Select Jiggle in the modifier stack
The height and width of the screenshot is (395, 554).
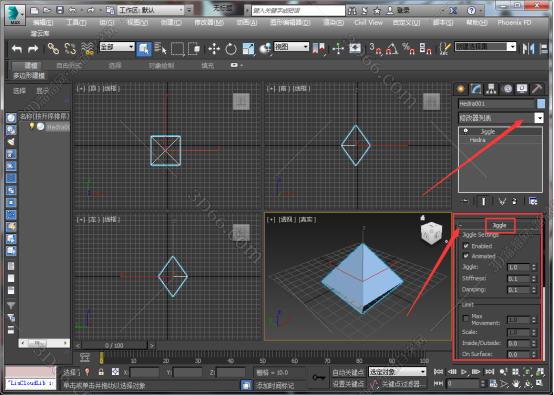(x=488, y=132)
